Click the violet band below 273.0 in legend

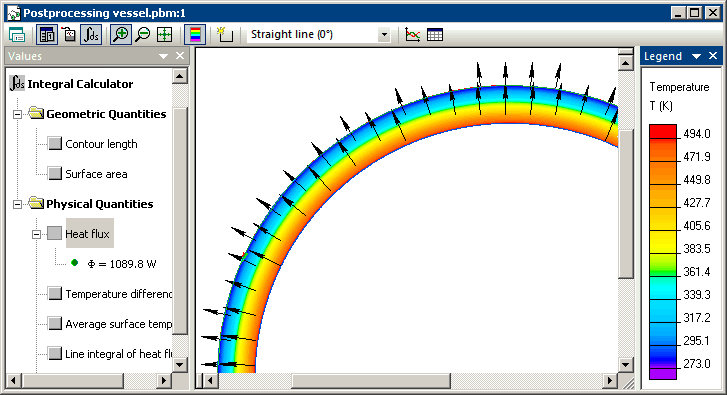663,374
